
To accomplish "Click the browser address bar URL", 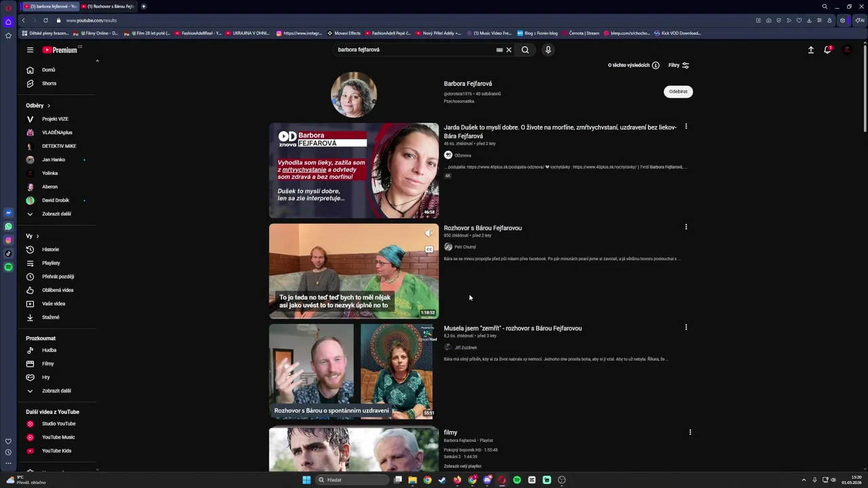I will (92, 20).
